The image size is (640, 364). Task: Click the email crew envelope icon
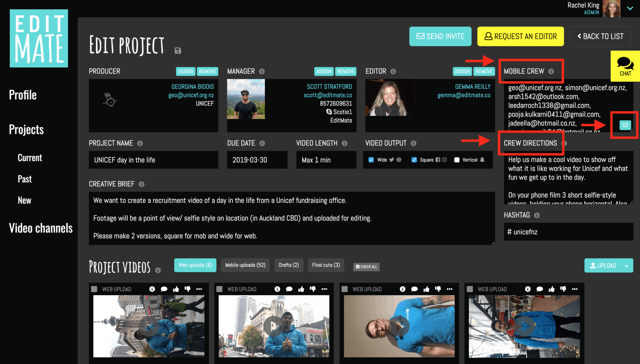[625, 125]
